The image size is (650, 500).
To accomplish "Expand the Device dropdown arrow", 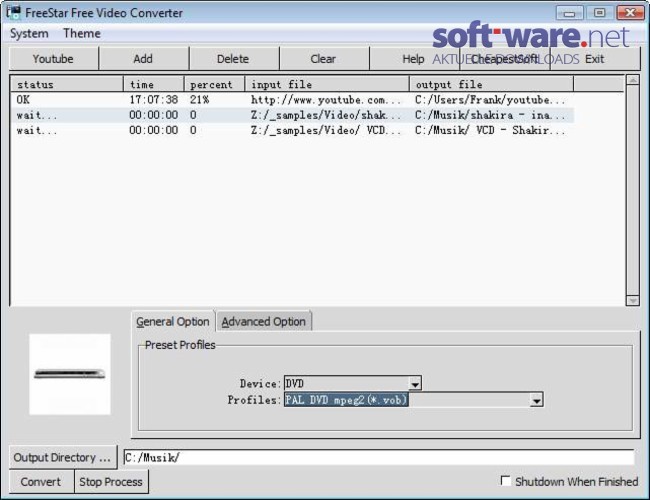I will [415, 383].
